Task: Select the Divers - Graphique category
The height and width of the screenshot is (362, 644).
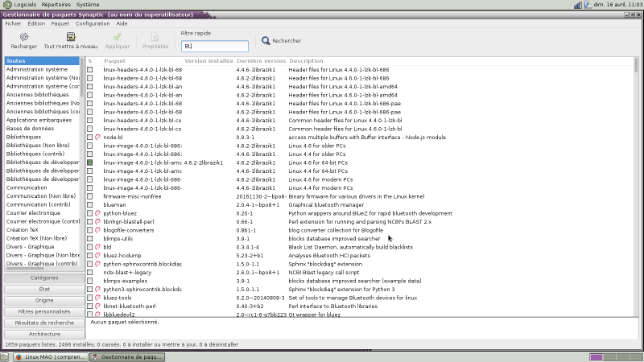Action: (x=42, y=247)
